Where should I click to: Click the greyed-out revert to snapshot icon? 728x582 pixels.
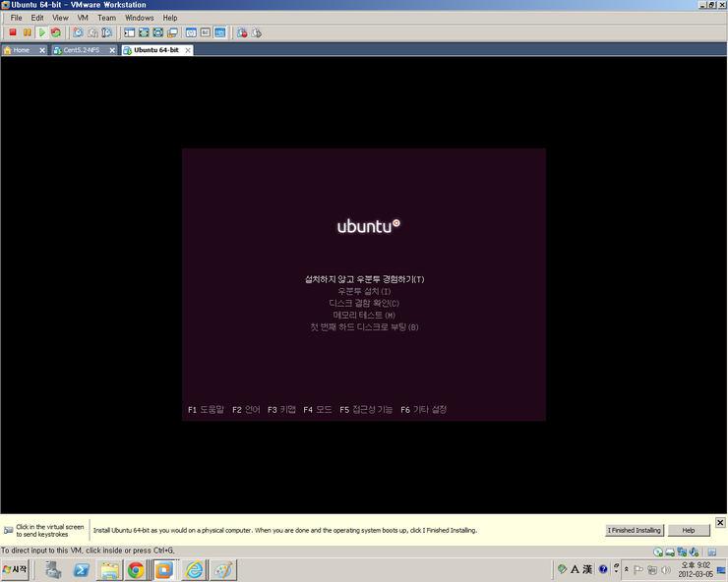(92, 32)
